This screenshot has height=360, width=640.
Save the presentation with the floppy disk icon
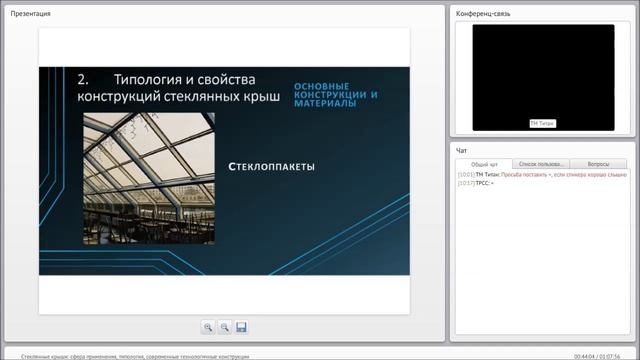pos(241,327)
